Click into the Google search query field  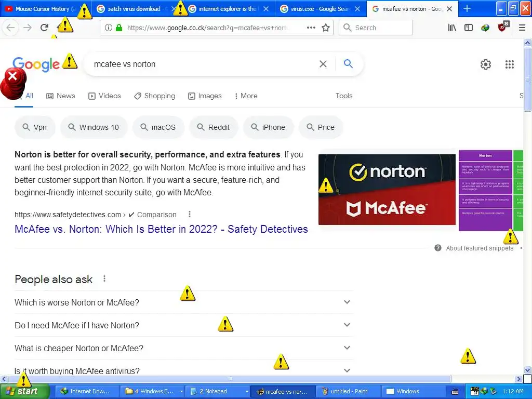(x=204, y=64)
